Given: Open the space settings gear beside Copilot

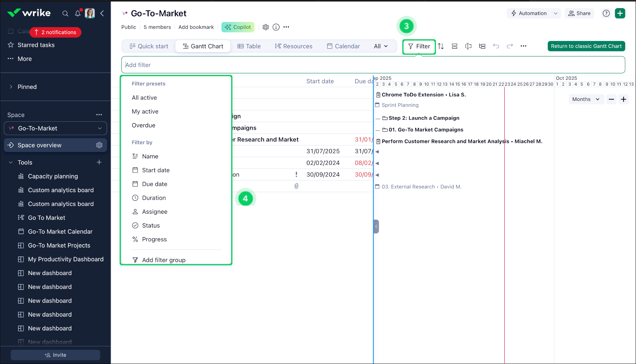Looking at the screenshot, I should pyautogui.click(x=266, y=27).
